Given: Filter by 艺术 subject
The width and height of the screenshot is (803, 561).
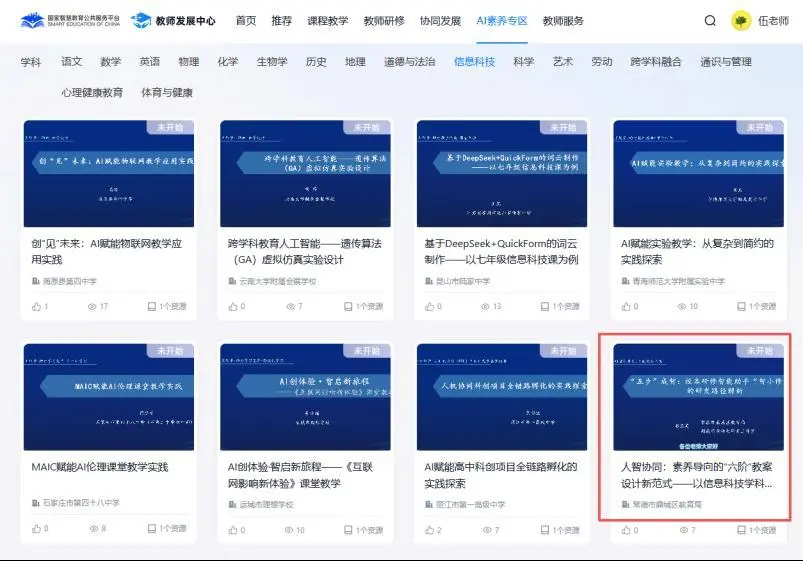Looking at the screenshot, I should 563,62.
